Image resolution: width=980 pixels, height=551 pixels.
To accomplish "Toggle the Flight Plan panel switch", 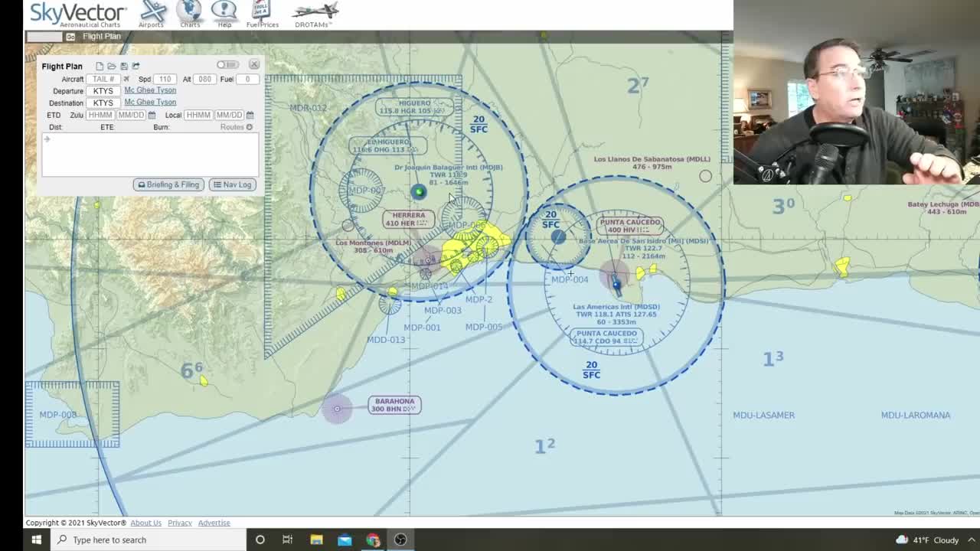I will coord(227,65).
